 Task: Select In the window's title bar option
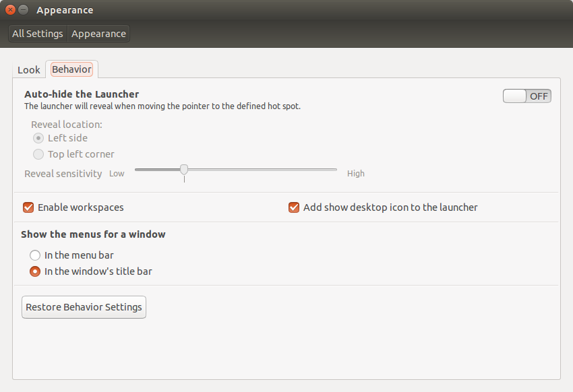pos(35,271)
